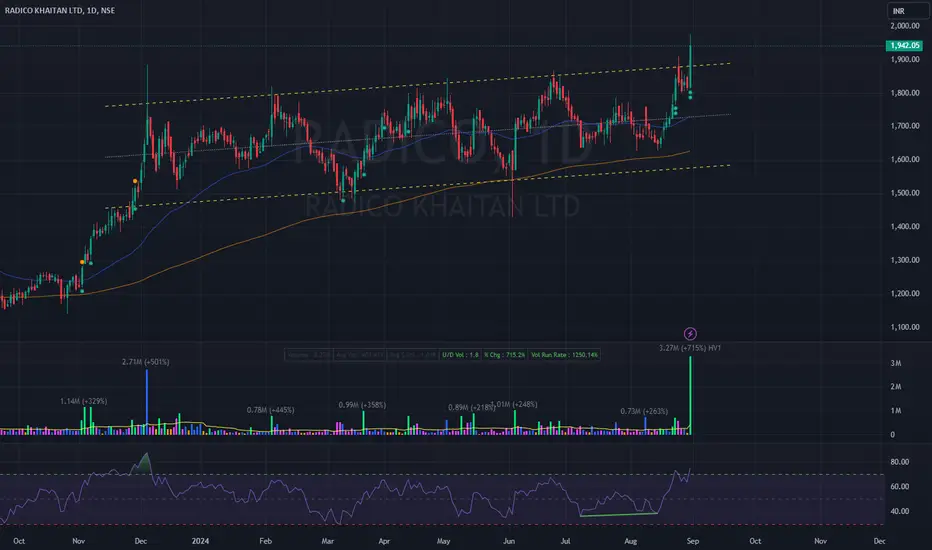932x550 pixels.
Task: Open the INR currency selector
Action: click(907, 11)
